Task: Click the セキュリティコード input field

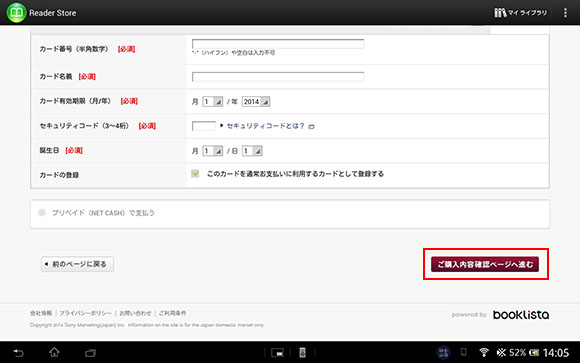Action: pos(204,126)
